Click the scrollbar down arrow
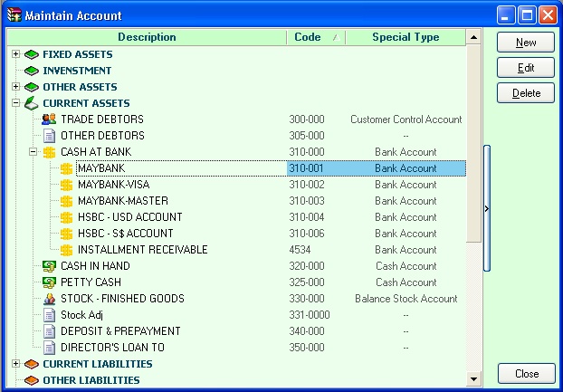This screenshot has width=563, height=392. tap(472, 377)
